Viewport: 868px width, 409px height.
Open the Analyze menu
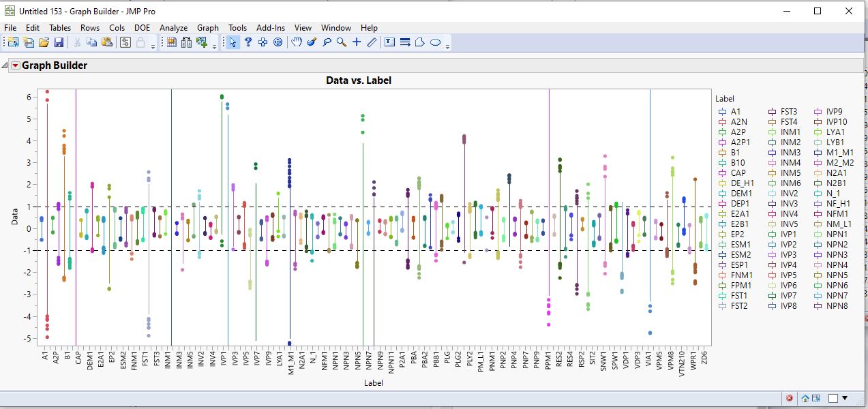(x=174, y=28)
